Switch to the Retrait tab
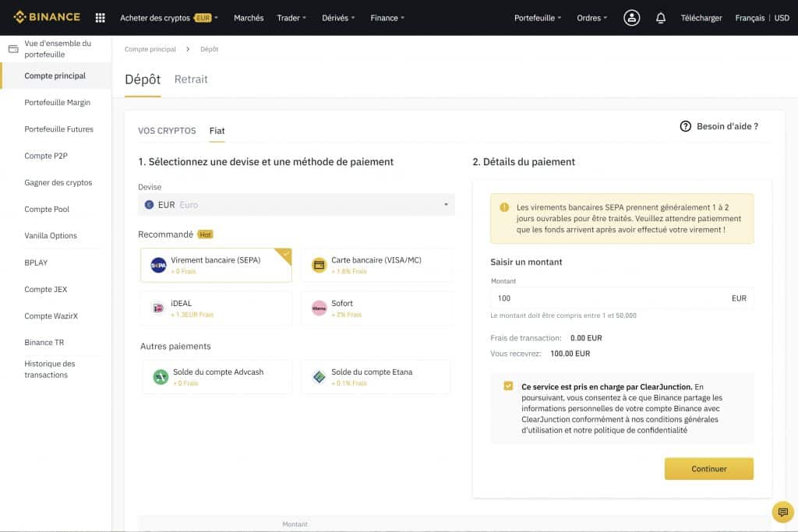Viewport: 798px width, 532px height. [191, 79]
